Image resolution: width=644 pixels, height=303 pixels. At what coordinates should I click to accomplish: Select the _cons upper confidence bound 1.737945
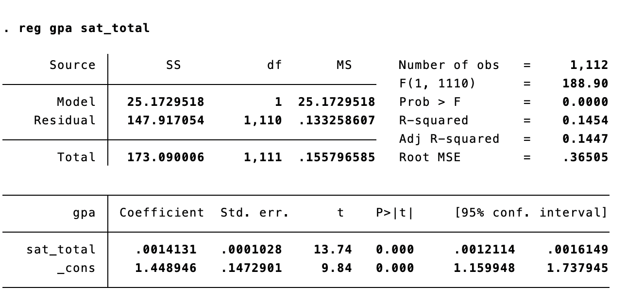pos(577,268)
